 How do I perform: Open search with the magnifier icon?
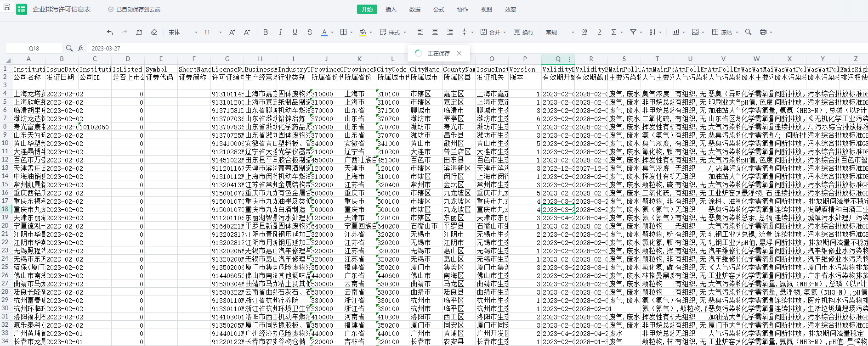pyautogui.click(x=749, y=32)
